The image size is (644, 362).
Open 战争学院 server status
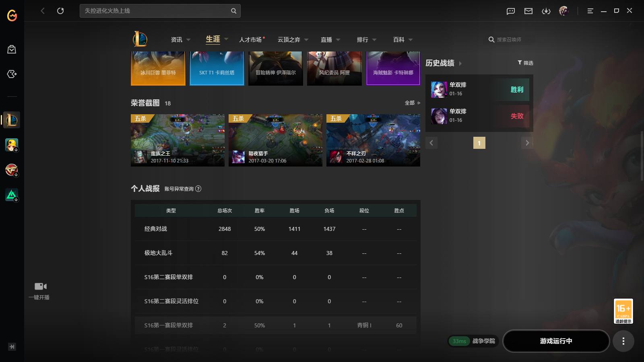tap(473, 341)
